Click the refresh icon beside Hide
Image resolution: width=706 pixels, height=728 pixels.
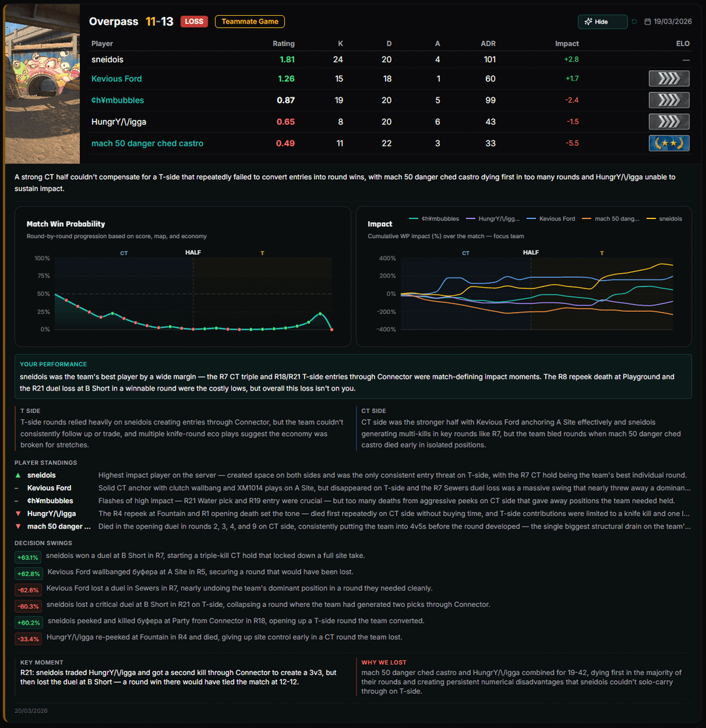(634, 22)
